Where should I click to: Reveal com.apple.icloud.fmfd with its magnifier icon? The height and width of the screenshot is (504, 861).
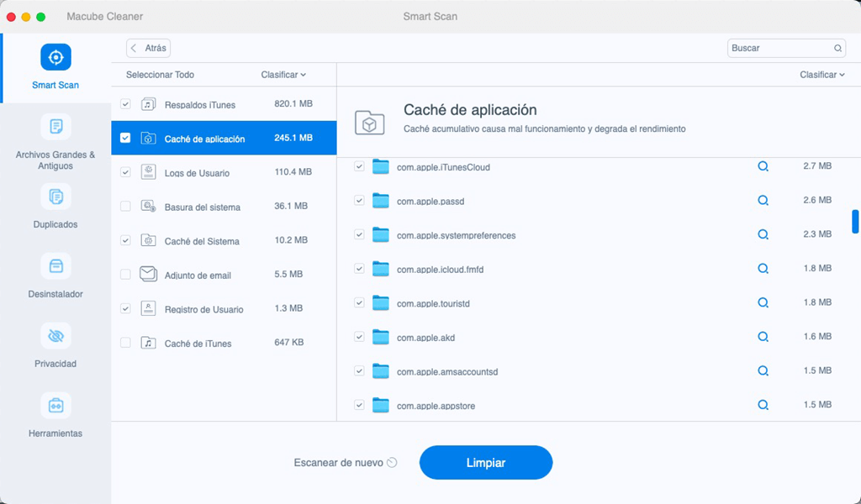(x=763, y=269)
